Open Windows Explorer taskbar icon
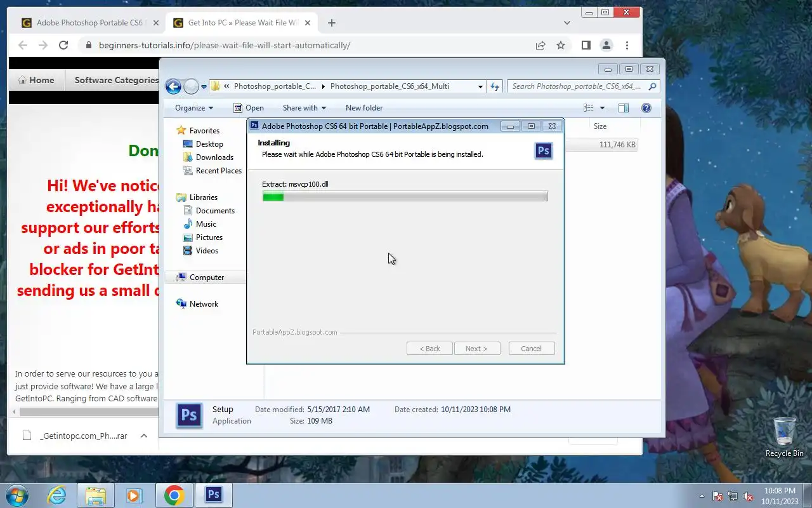This screenshot has height=508, width=812. click(x=95, y=495)
